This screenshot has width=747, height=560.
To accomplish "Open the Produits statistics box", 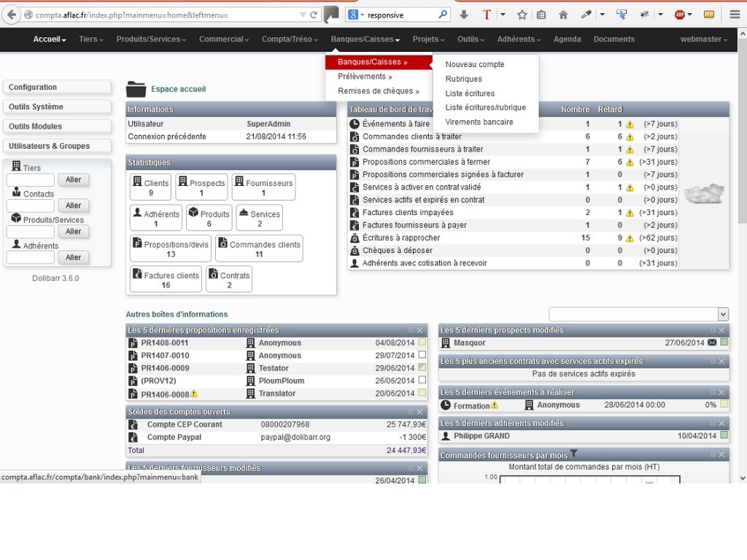I will tap(209, 217).
